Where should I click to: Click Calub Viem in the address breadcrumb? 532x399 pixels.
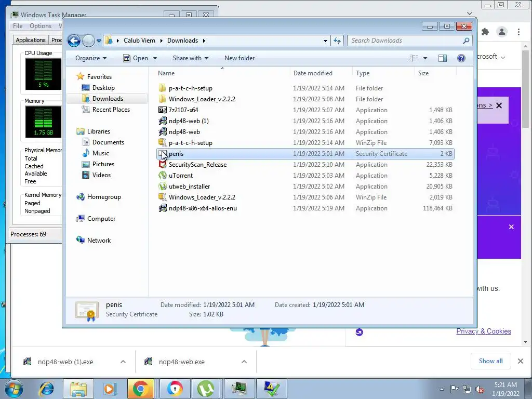tap(139, 41)
